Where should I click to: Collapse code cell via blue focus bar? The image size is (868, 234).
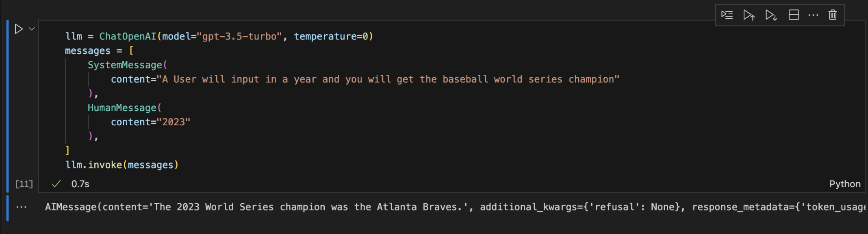pos(8,106)
